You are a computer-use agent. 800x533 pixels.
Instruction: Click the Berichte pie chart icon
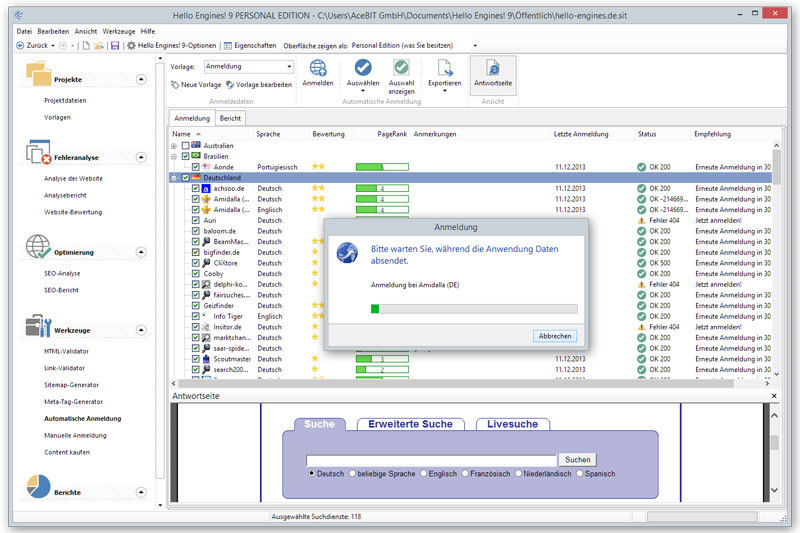point(39,486)
